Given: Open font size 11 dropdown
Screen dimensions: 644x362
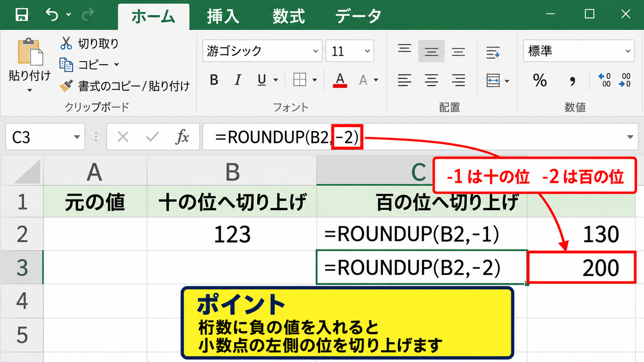Looking at the screenshot, I should coord(367,51).
